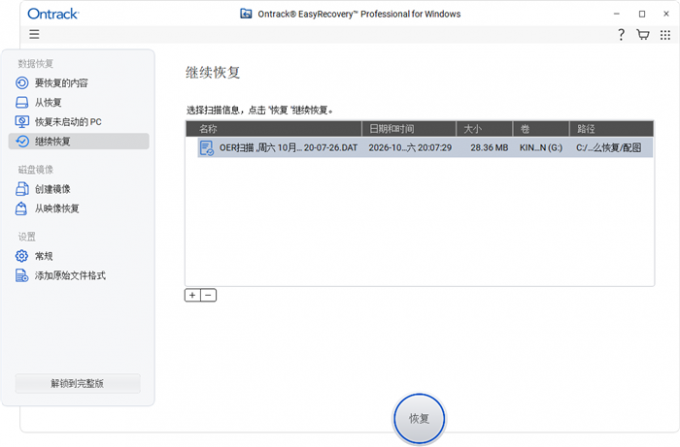Sort by the 路径 column header
This screenshot has height=447, width=680.
tap(611, 129)
